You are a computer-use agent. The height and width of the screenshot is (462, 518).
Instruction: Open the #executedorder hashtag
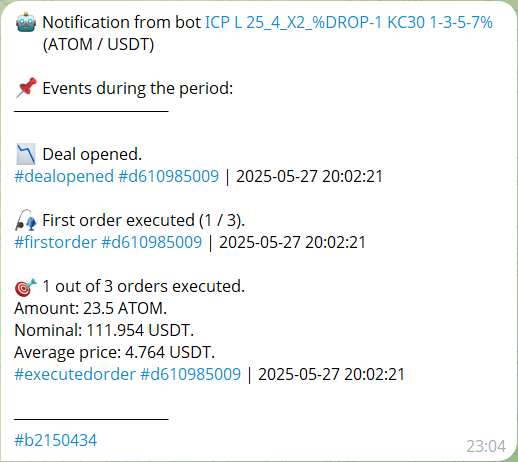pyautogui.click(x=75, y=374)
